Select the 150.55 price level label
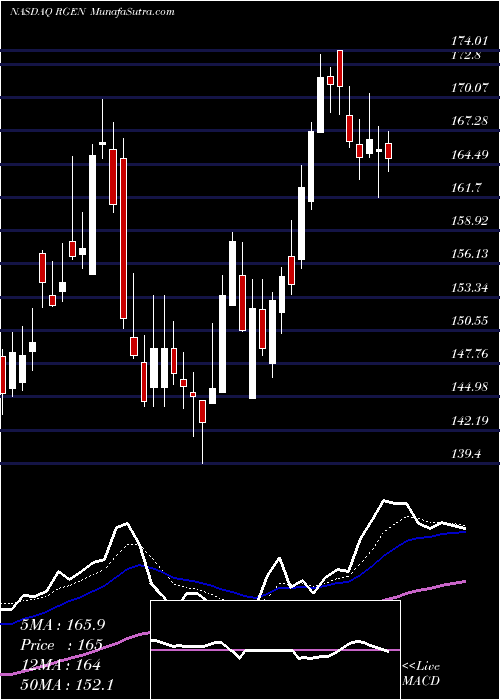This screenshot has height=700, width=500. [x=468, y=321]
